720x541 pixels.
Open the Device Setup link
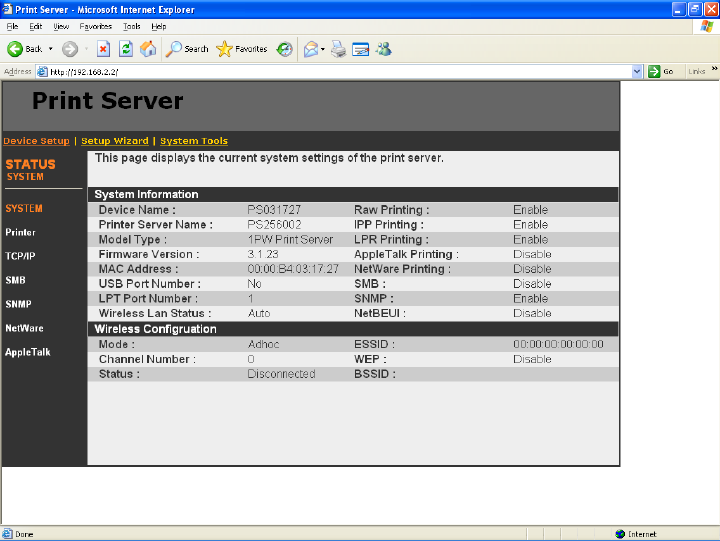tap(36, 141)
